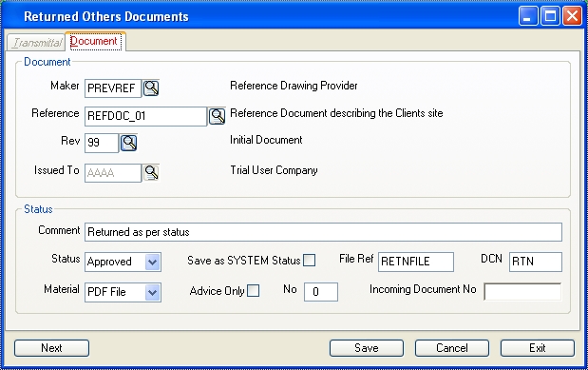
Task: Focus the Rev field containing 99
Action: pos(102,143)
